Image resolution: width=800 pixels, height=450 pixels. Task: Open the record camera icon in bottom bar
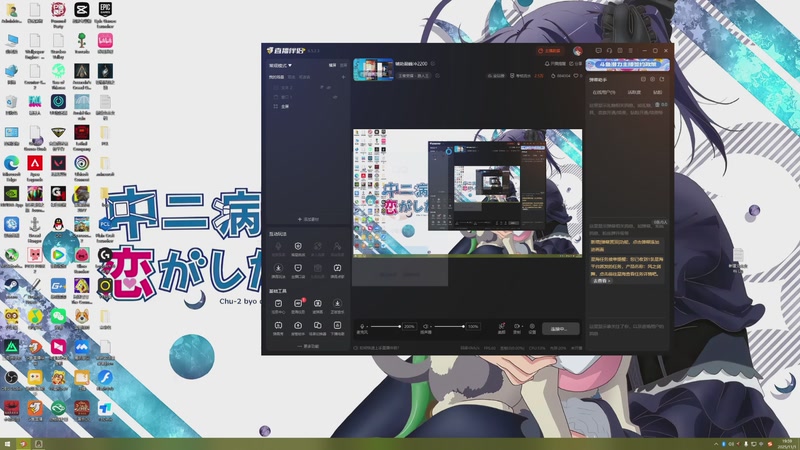click(516, 326)
